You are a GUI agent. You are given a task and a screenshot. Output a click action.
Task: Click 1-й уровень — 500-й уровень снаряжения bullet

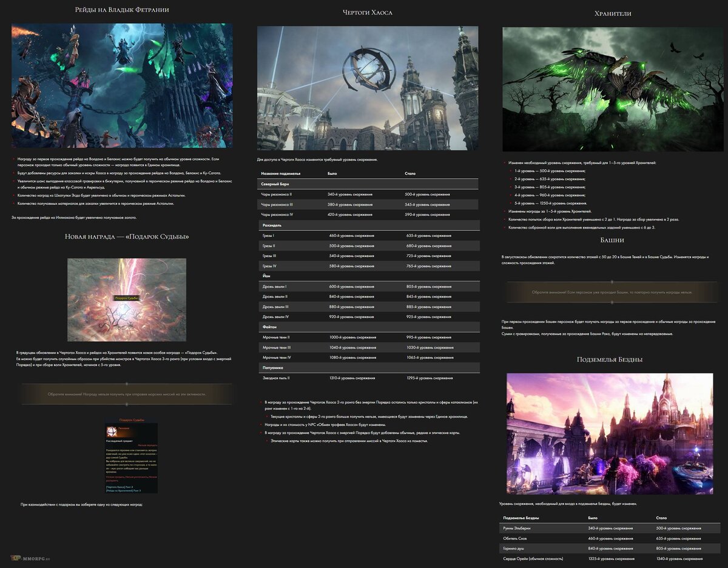pos(550,171)
